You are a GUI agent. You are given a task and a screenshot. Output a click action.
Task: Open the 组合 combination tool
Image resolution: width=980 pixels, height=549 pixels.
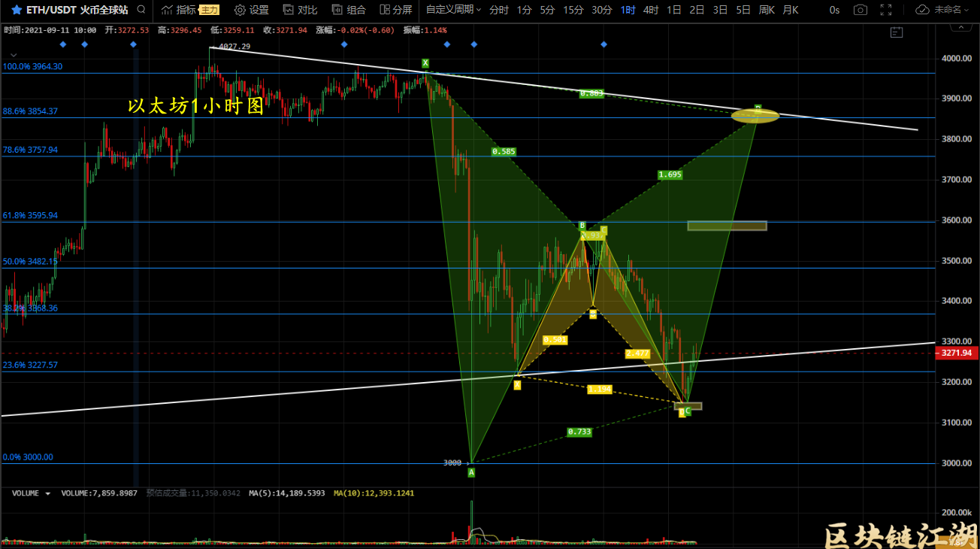(x=349, y=10)
